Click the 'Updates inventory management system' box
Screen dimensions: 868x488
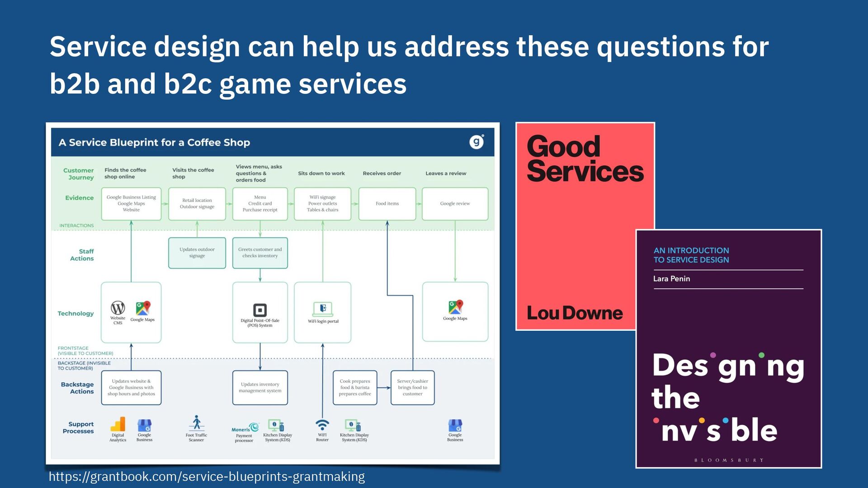[260, 388]
